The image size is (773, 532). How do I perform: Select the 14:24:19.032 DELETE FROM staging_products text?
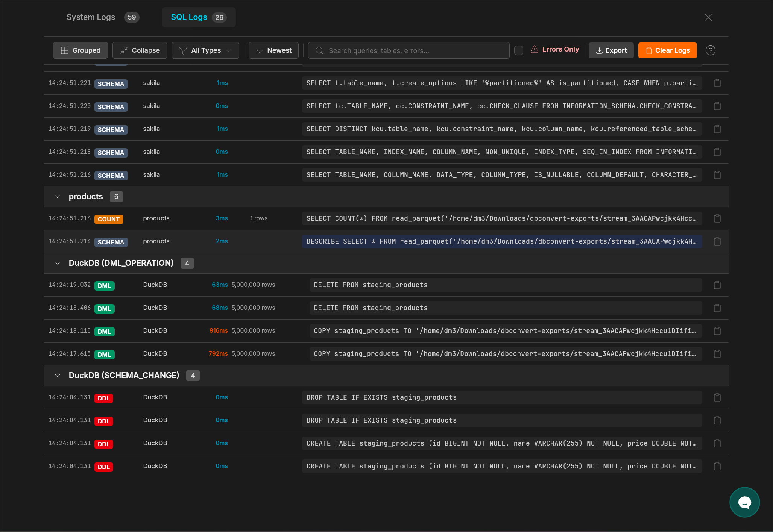pos(371,285)
